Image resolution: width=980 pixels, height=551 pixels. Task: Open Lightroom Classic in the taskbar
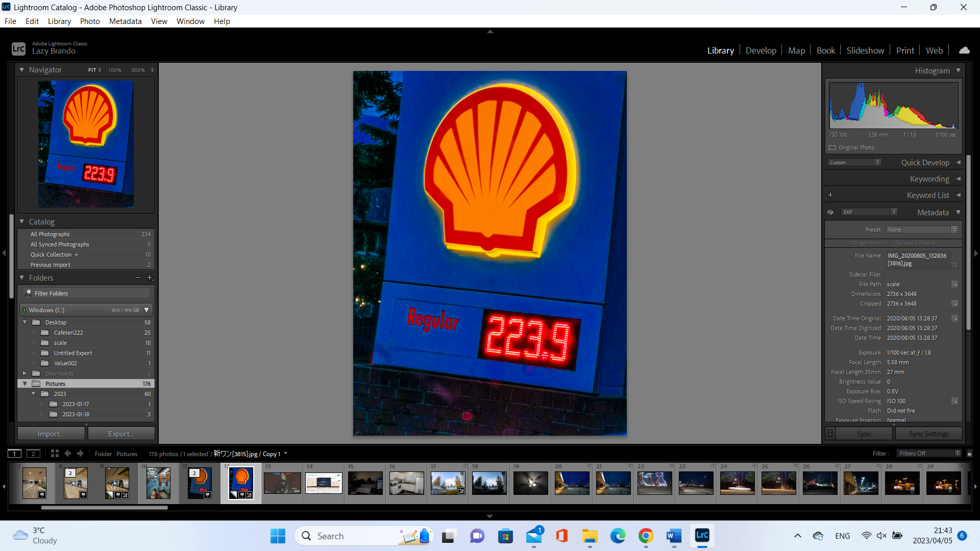pyautogui.click(x=702, y=536)
